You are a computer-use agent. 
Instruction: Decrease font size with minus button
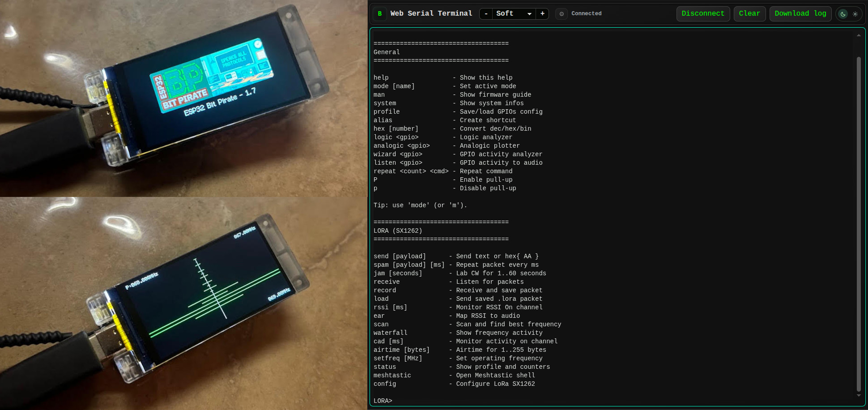486,13
